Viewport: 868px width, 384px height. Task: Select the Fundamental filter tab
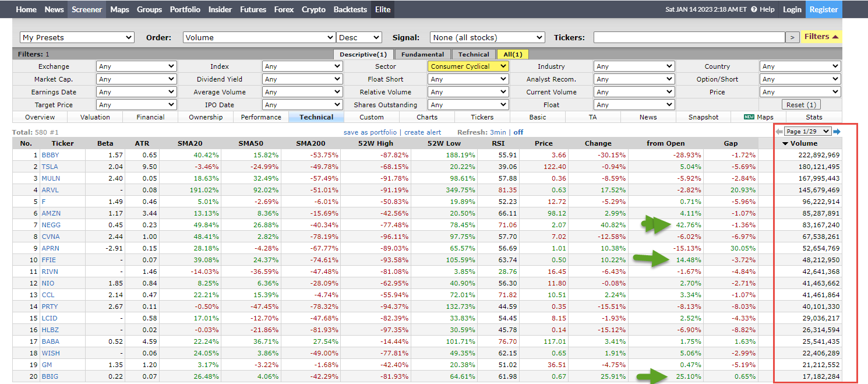(422, 54)
